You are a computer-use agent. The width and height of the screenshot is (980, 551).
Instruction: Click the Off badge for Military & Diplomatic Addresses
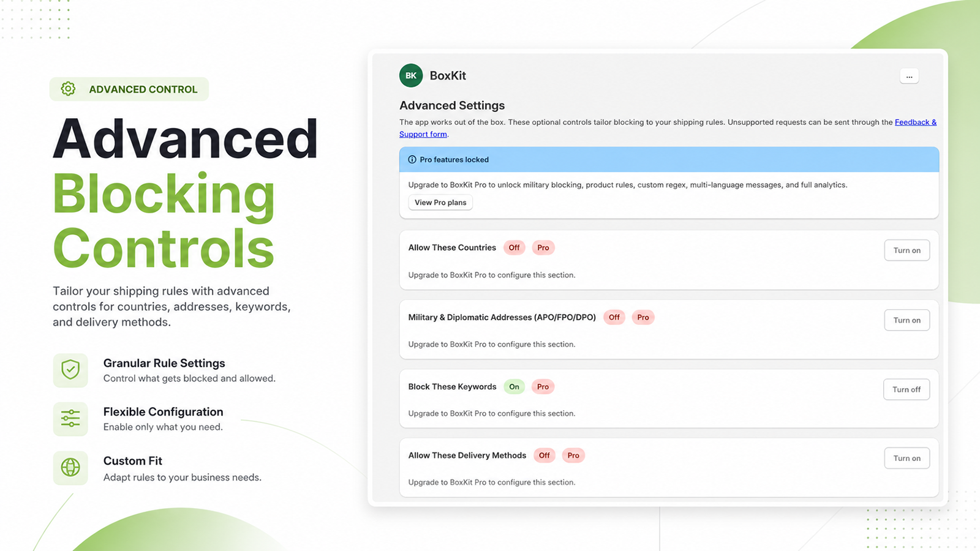click(614, 318)
